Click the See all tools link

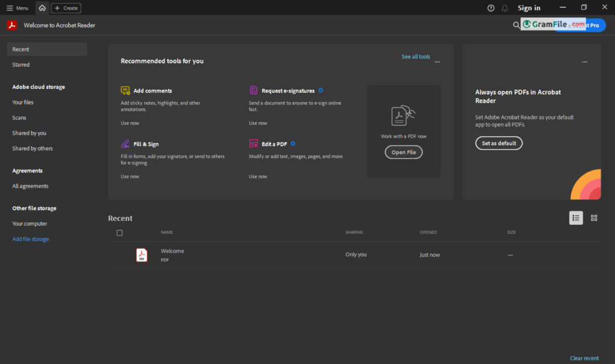tap(416, 56)
